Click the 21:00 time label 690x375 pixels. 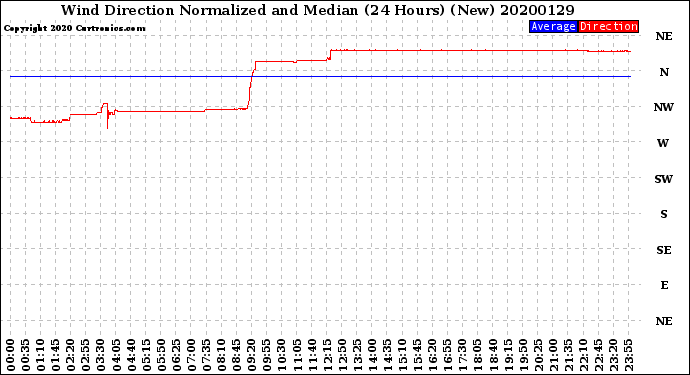[x=553, y=355]
